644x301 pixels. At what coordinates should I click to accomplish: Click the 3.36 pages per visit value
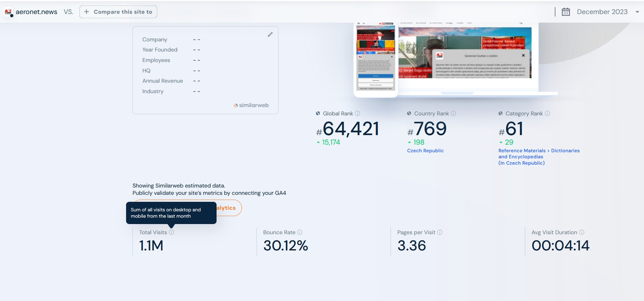pyautogui.click(x=412, y=246)
